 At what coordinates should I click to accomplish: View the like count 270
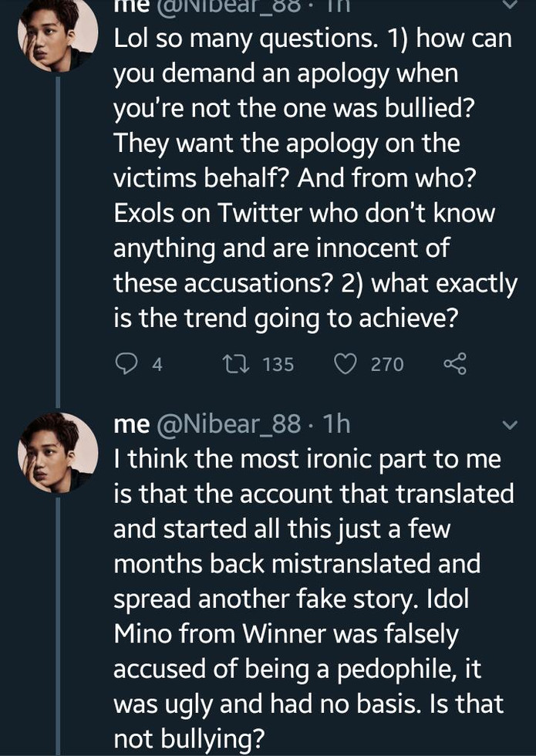(387, 364)
